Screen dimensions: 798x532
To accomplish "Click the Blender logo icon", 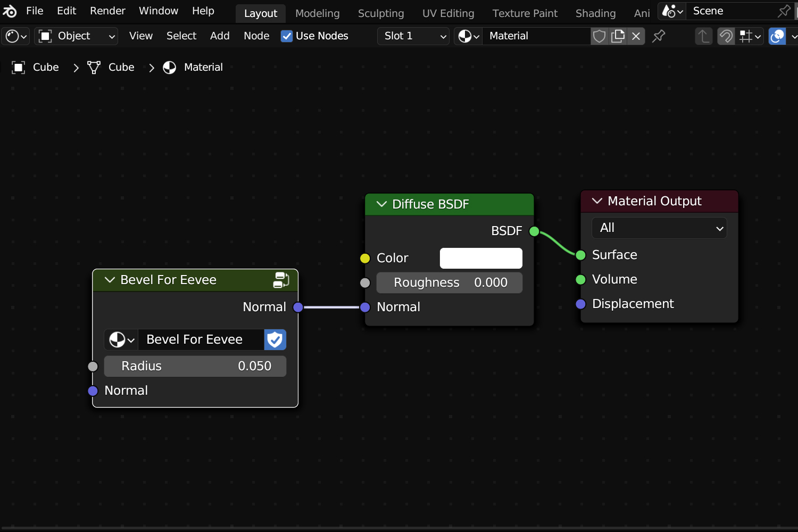I will (10, 11).
